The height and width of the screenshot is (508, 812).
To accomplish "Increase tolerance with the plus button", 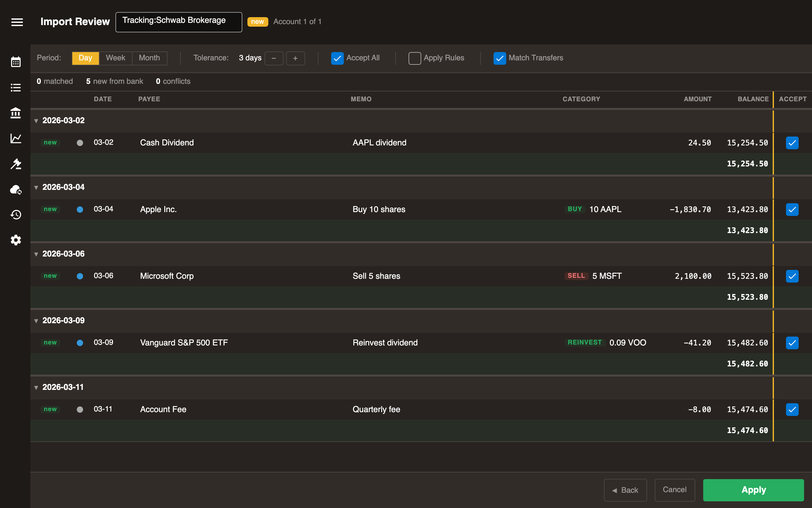I will [x=295, y=58].
